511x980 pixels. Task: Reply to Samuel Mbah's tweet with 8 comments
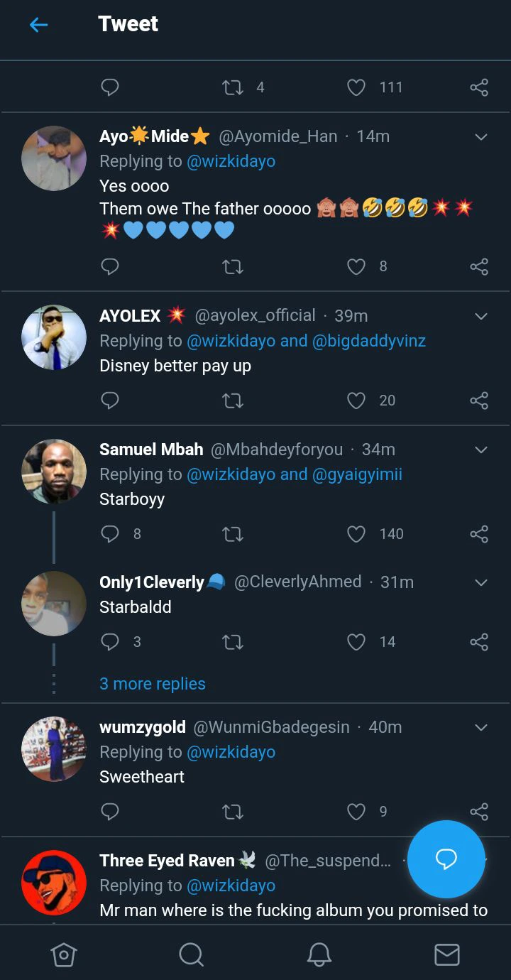[110, 534]
